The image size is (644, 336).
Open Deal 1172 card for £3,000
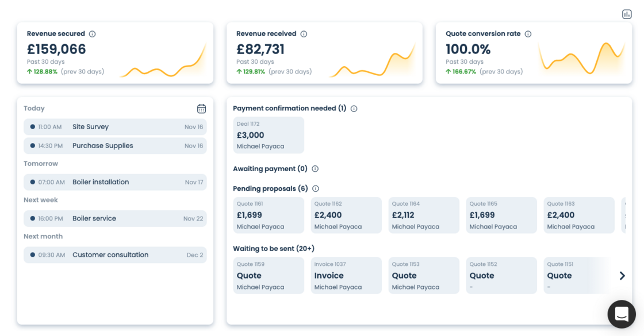pos(269,136)
